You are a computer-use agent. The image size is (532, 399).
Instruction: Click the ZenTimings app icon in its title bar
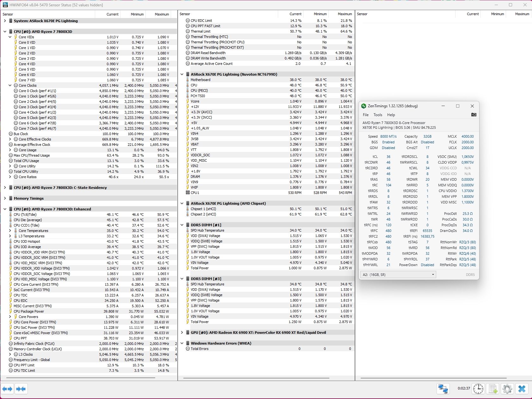(x=364, y=106)
